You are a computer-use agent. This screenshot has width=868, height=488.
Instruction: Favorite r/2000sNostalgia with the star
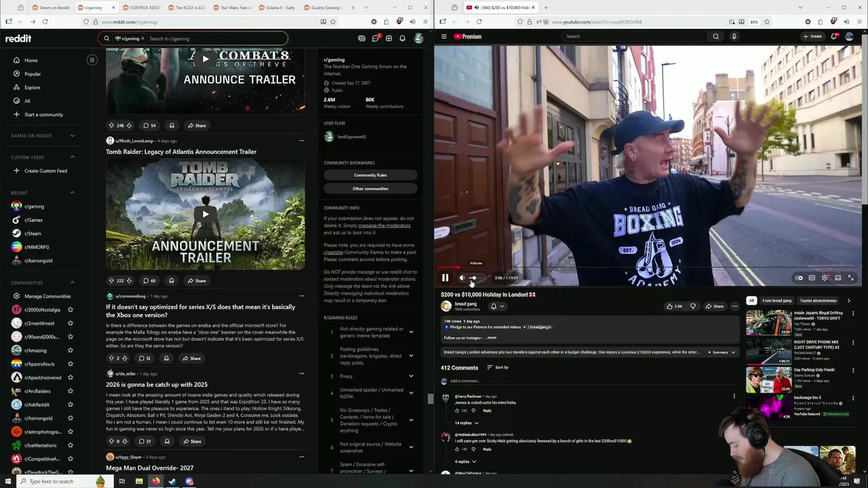click(x=71, y=310)
